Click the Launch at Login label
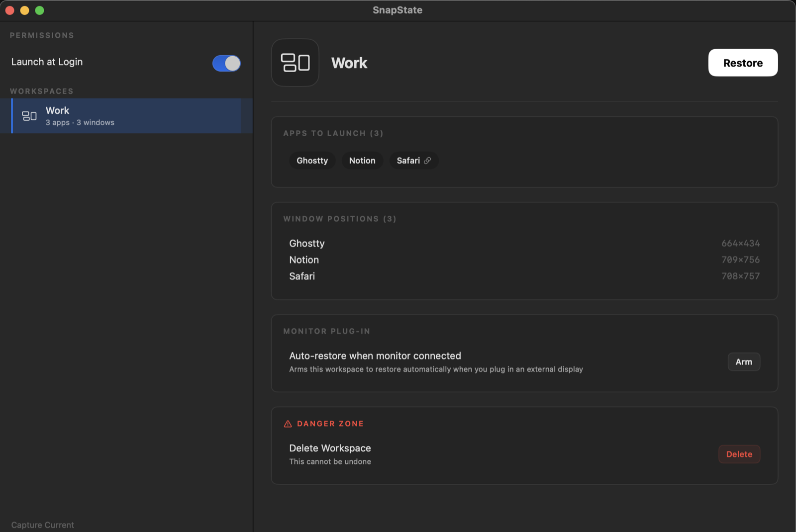 (47, 62)
